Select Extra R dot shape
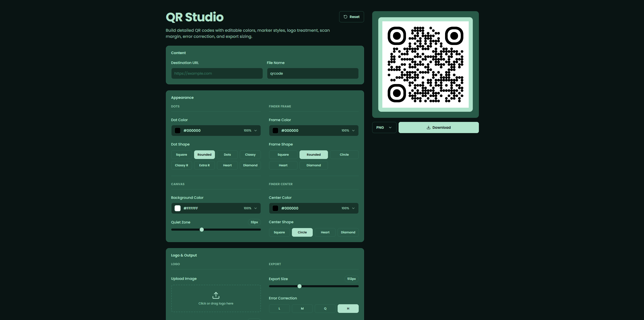The image size is (644, 320). pos(204,165)
